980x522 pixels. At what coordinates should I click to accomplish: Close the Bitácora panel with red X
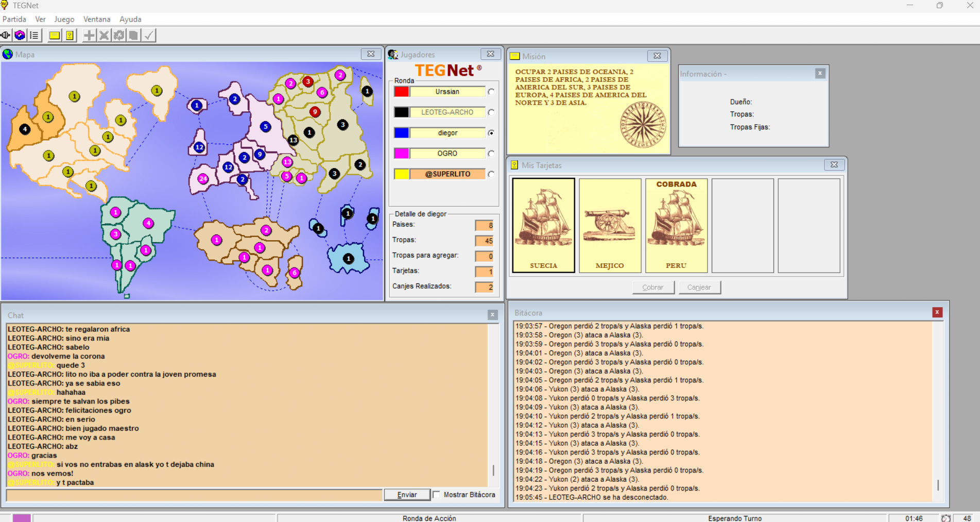(x=937, y=312)
